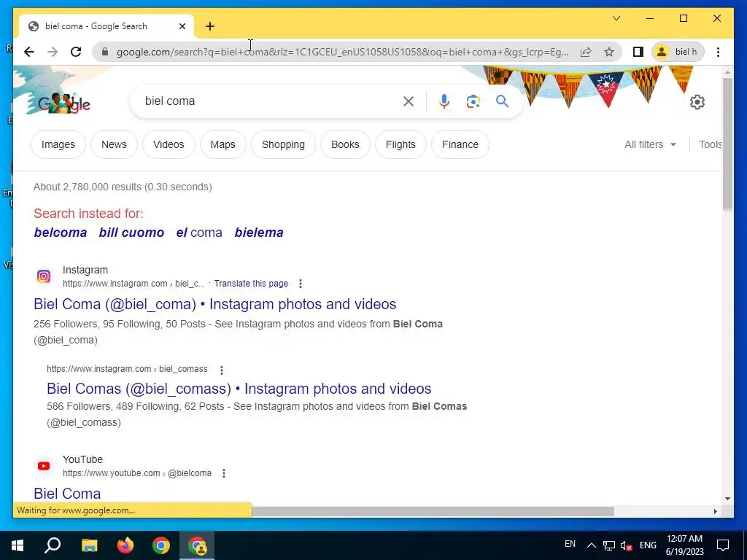Launch Firefox from taskbar
Viewport: 747px width, 560px height.
coord(125,545)
